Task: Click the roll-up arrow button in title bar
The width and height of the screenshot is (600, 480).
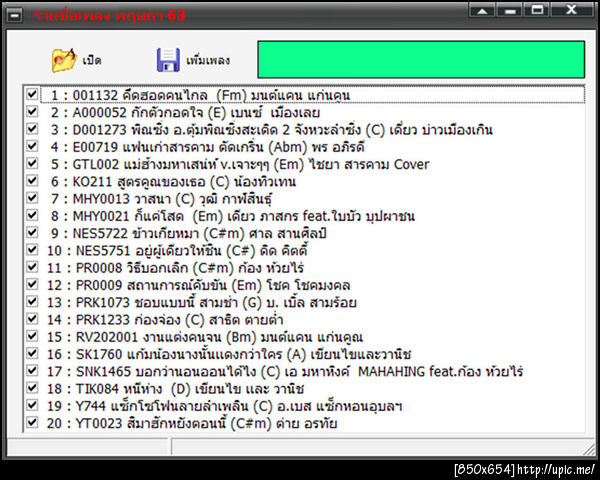Action: [482, 10]
